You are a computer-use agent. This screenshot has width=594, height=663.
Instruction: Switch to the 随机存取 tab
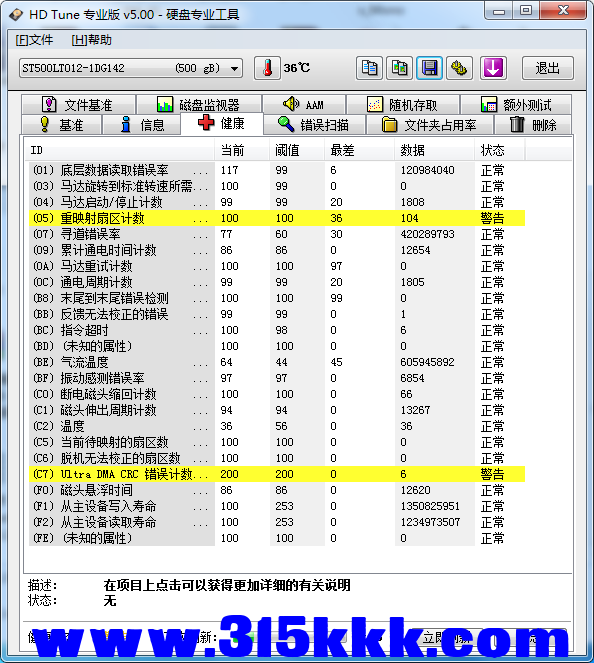(x=403, y=104)
